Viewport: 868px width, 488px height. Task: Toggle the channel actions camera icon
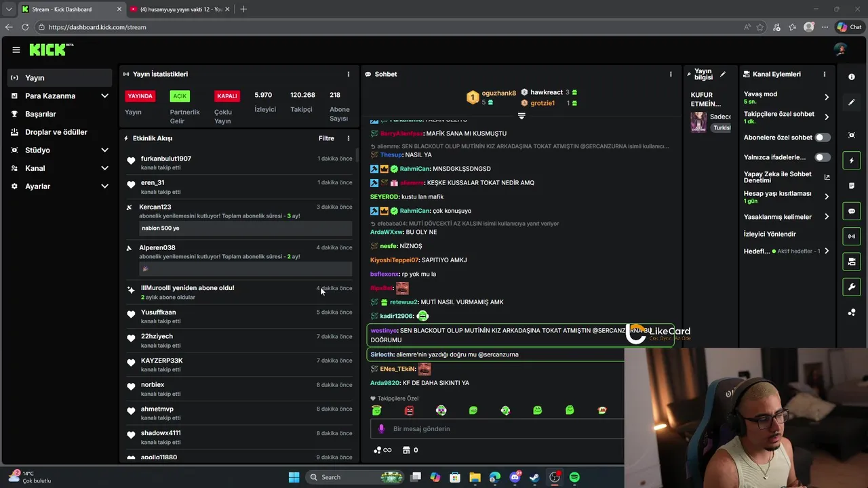pos(852,262)
